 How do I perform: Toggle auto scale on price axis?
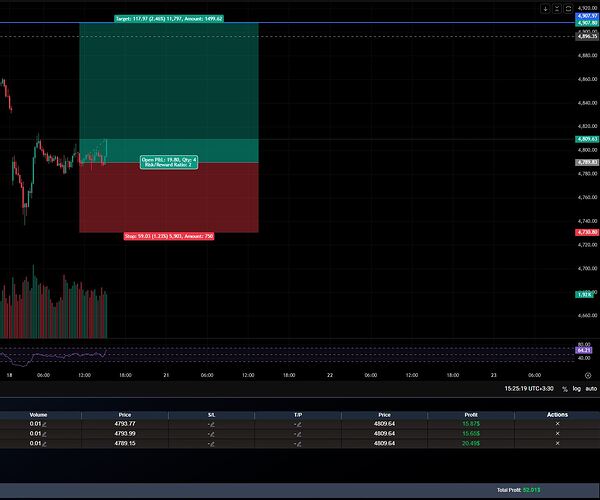(591, 389)
